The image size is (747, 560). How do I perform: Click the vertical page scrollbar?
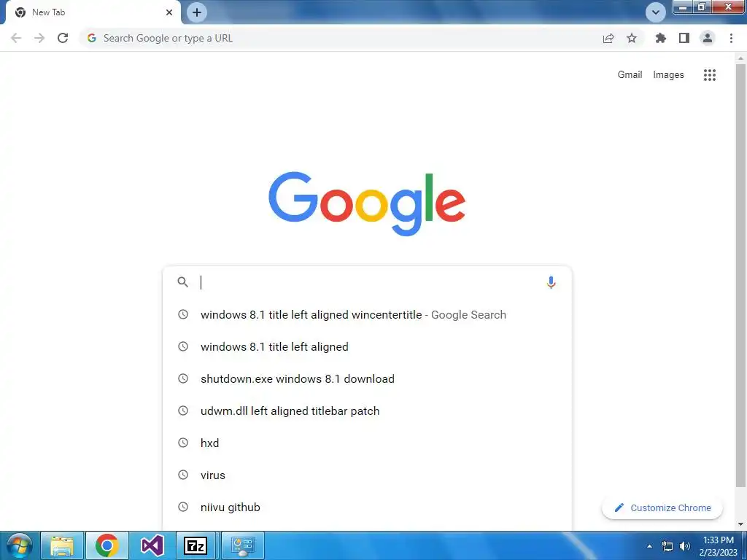coord(740,276)
